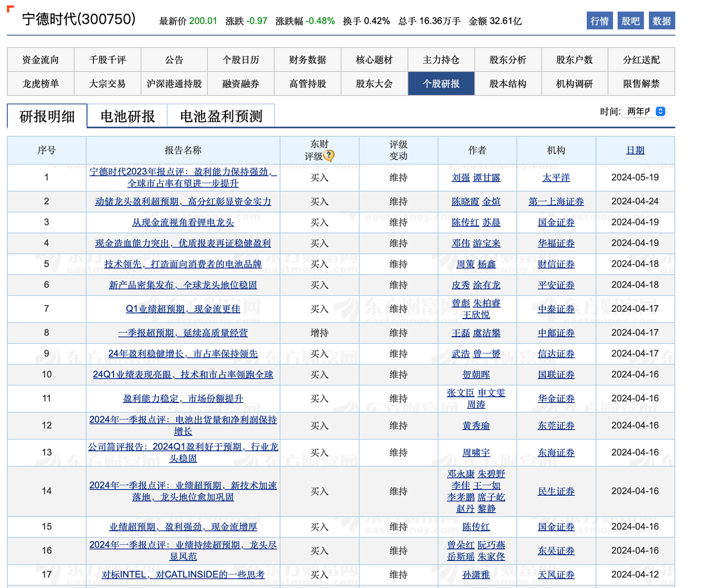Open institution 中泰证券 link

coord(556,309)
